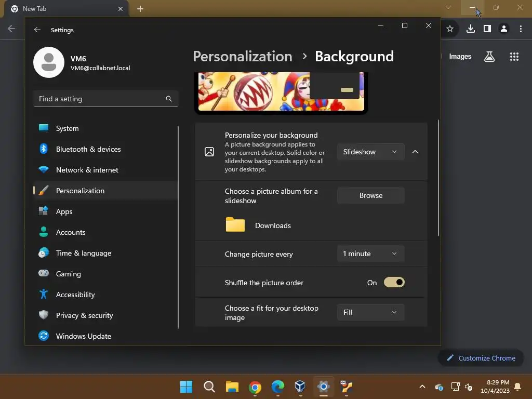Click the Settings gear taskbar icon
Image resolution: width=532 pixels, height=399 pixels.
tap(323, 387)
